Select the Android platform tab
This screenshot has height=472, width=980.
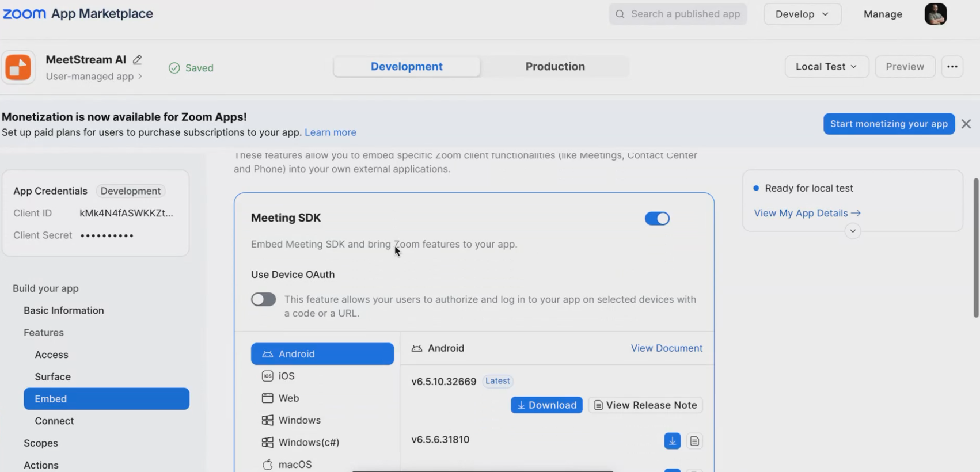322,354
